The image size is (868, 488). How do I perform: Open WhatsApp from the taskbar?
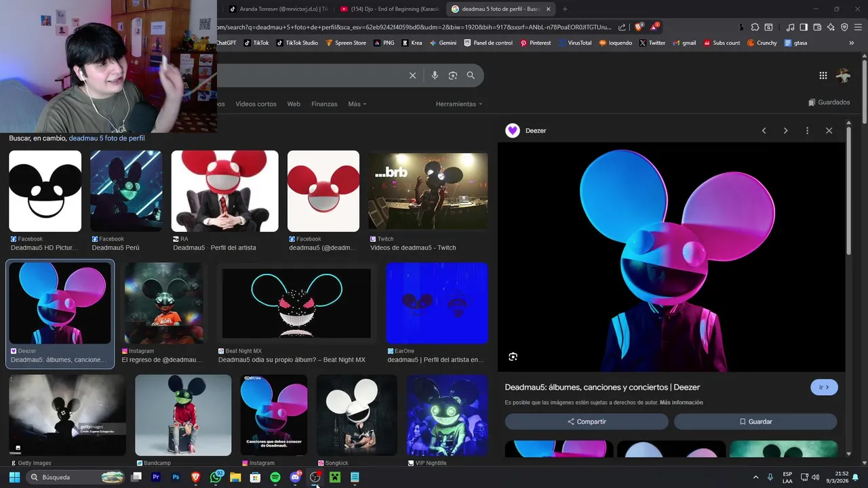(x=216, y=477)
